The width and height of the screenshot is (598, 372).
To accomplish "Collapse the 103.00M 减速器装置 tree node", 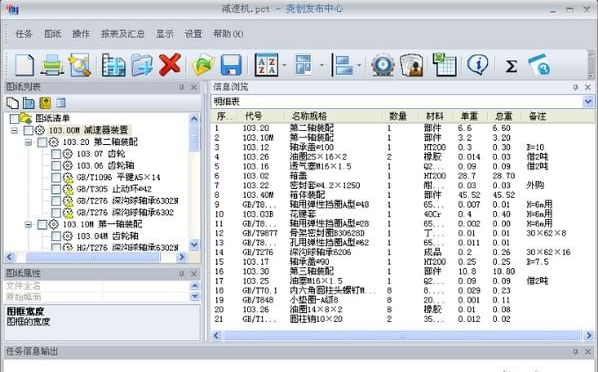I will (x=14, y=130).
